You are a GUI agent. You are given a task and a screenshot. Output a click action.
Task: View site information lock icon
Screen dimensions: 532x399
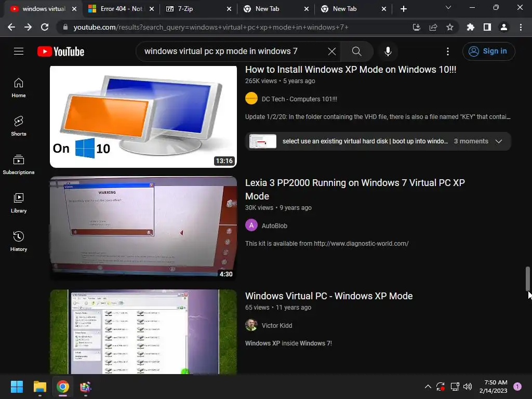pos(65,27)
